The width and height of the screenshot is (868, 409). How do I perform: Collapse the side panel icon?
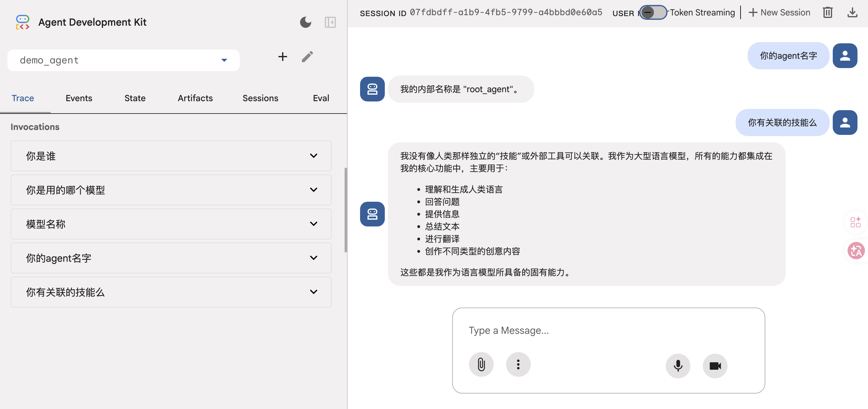pyautogui.click(x=330, y=22)
